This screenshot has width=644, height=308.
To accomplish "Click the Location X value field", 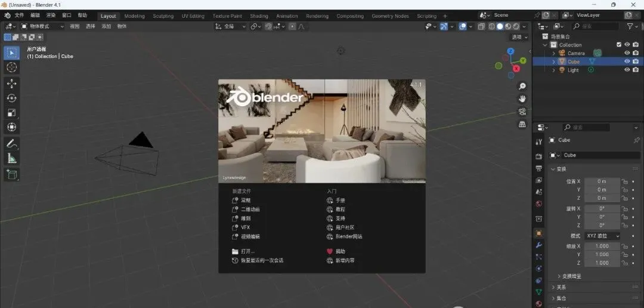I will (x=602, y=181).
